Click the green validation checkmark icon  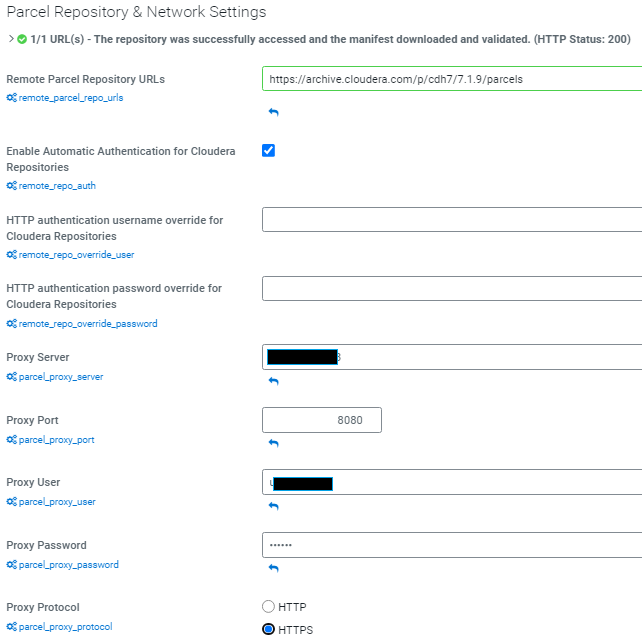22,39
